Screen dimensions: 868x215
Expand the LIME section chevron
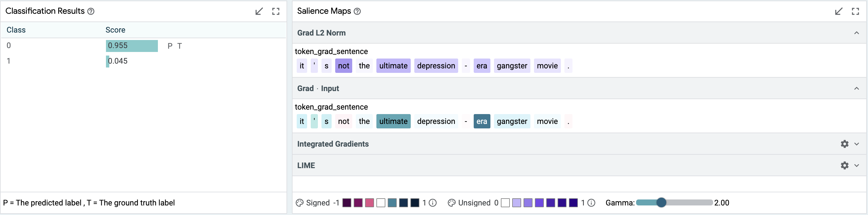pyautogui.click(x=857, y=165)
